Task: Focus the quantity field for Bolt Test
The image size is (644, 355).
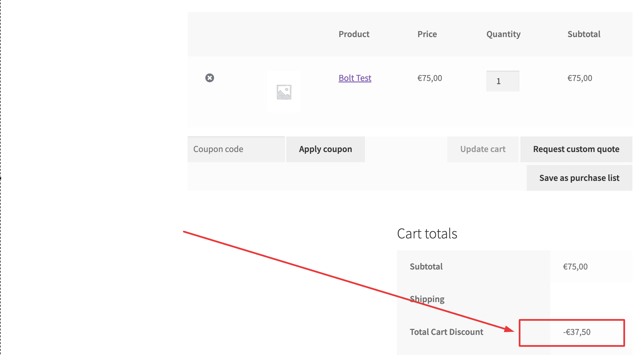Action: [503, 81]
